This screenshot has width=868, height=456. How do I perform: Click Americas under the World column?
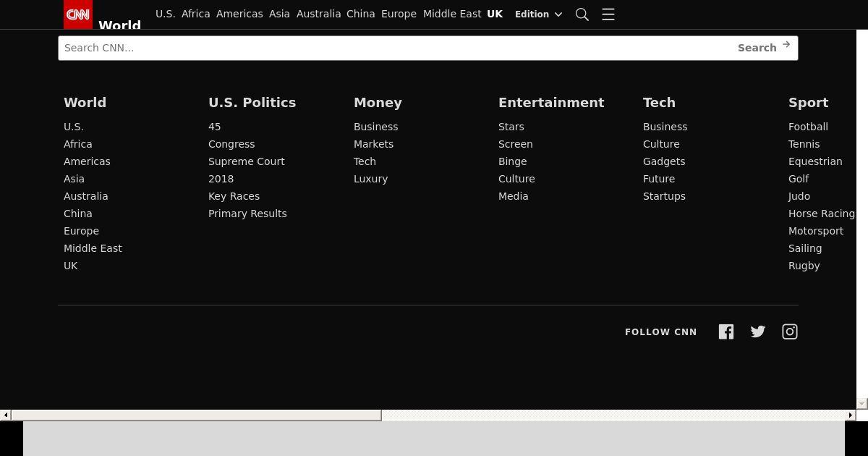(87, 161)
